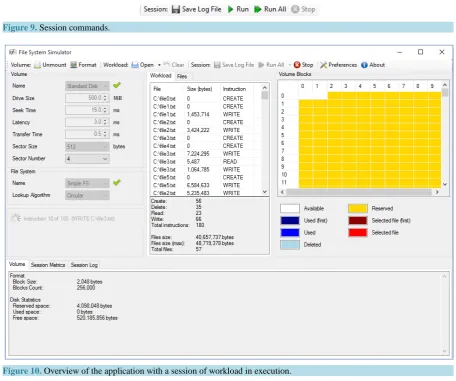Click the Used bright blue legend swatch
Image resolution: width=456 pixels, height=381 pixels.
290,232
